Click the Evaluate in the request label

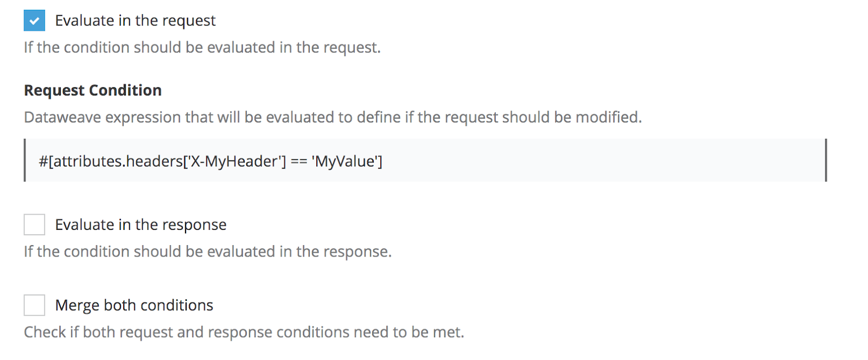tap(135, 21)
